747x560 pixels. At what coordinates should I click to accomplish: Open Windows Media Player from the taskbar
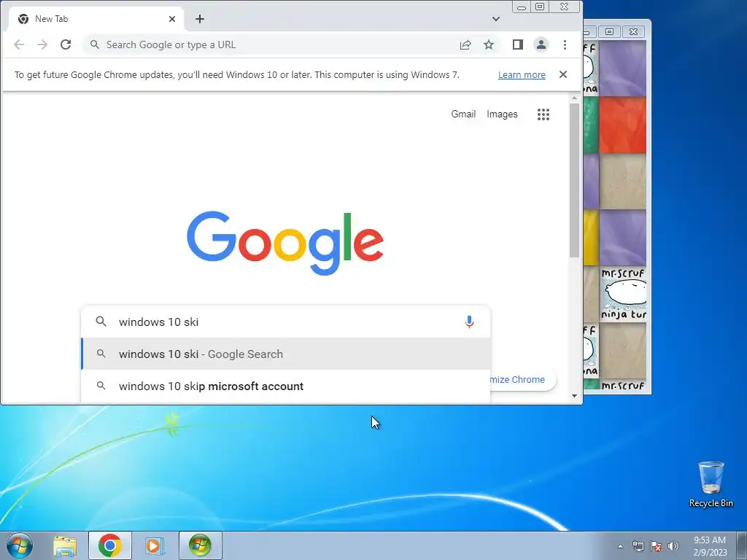pyautogui.click(x=154, y=545)
